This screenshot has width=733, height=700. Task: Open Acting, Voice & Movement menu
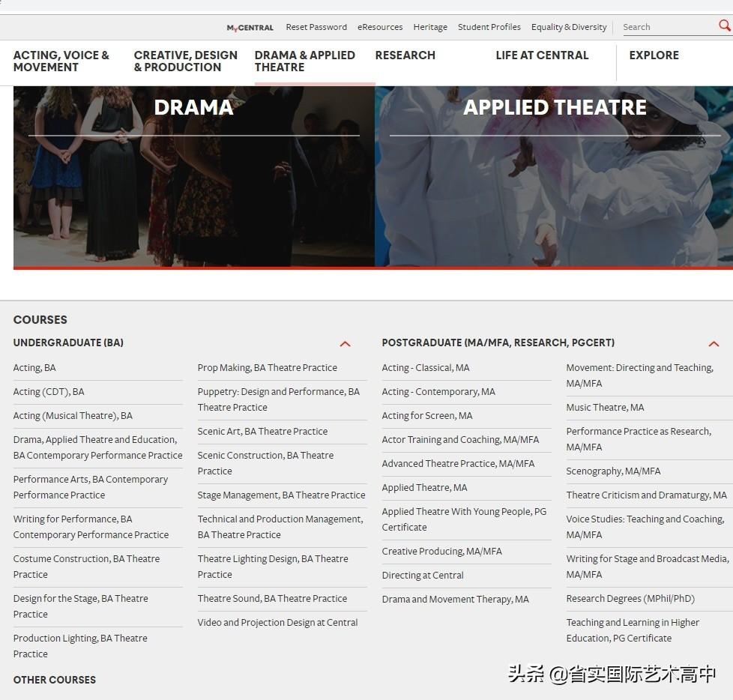point(61,61)
